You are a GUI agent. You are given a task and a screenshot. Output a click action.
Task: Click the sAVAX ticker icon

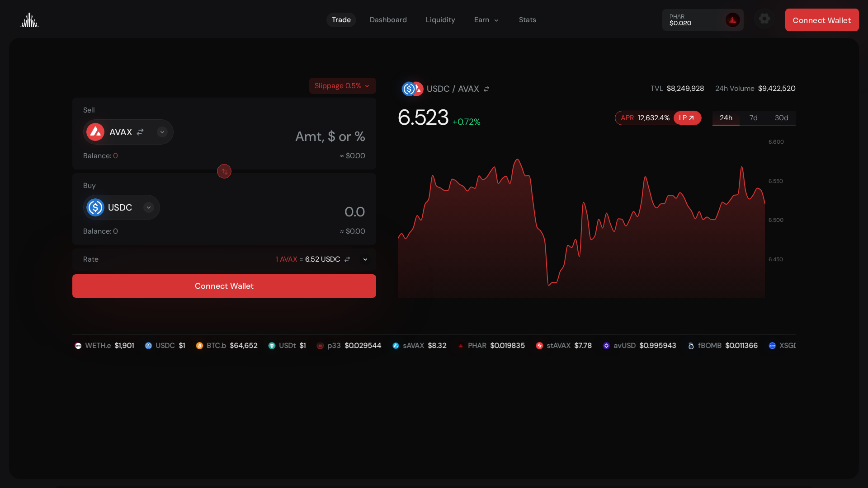click(396, 346)
